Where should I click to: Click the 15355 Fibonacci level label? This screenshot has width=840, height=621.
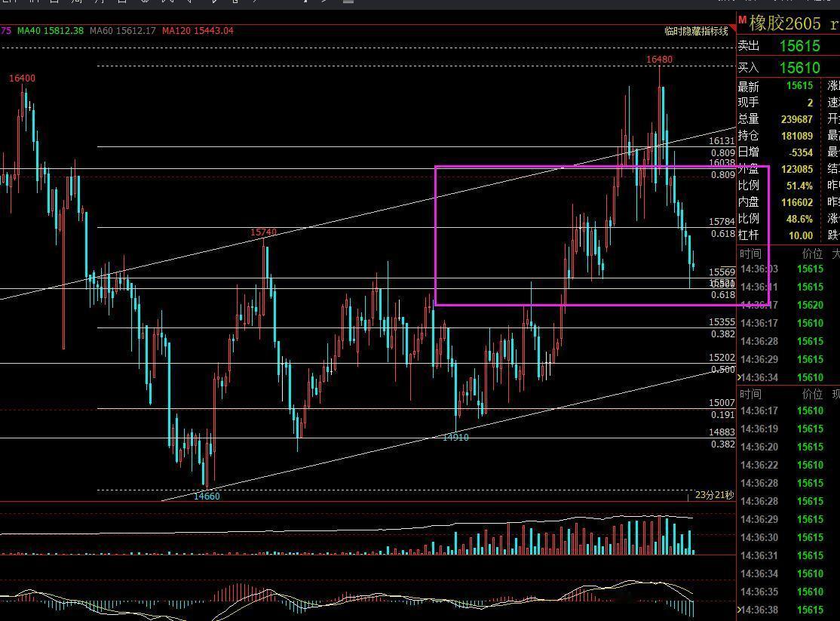[722, 322]
